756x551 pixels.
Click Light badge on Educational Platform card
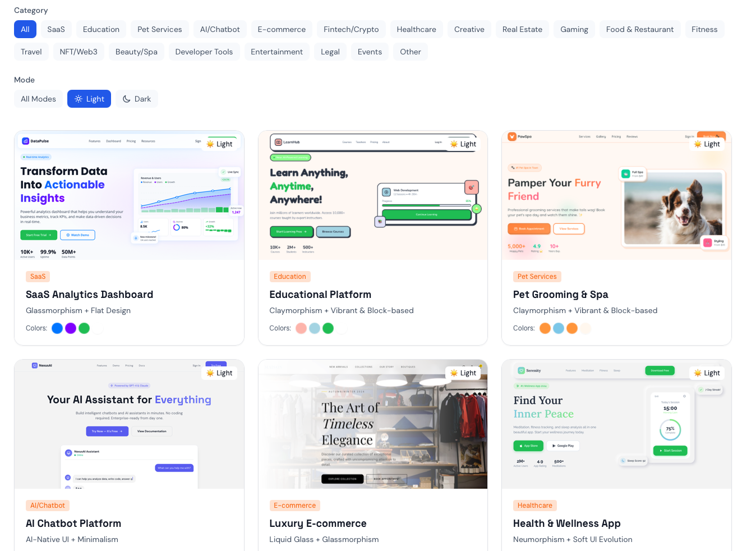pos(463,144)
